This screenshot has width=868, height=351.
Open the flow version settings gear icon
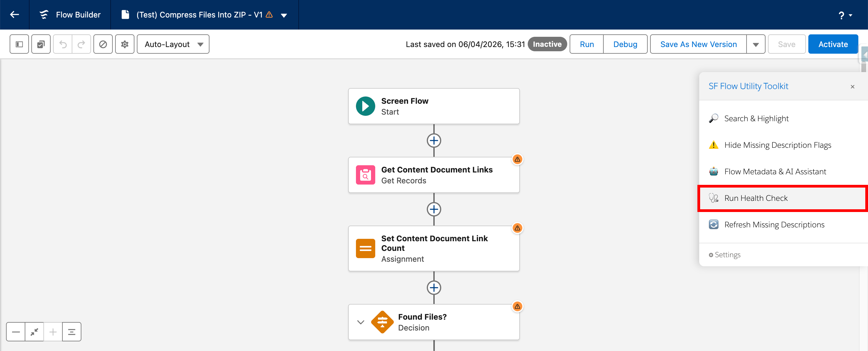(x=124, y=44)
